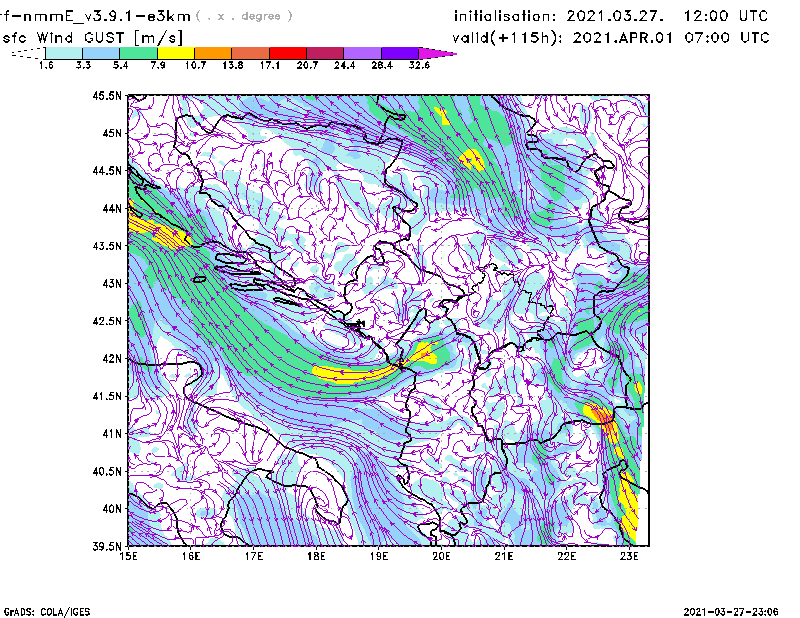Click the light cyan legend swatch 1.6-3.3
Screen dimensions: 800x618
(x=64, y=53)
